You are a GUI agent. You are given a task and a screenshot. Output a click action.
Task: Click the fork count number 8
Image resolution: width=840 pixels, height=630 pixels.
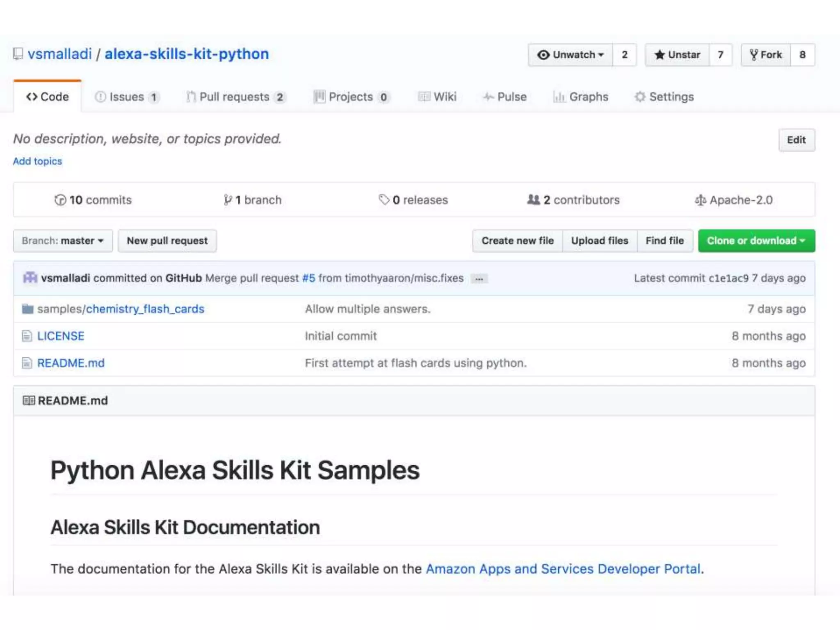802,55
